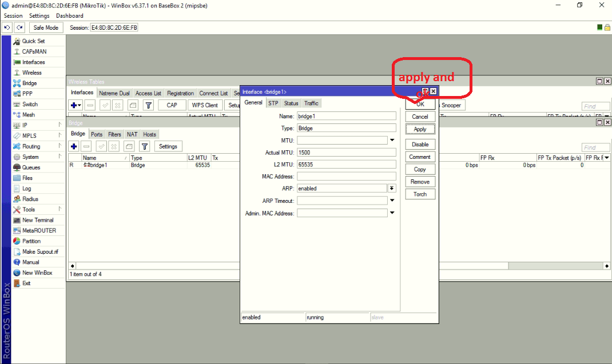Add a new bridge with the plus icon
This screenshot has width=612, height=364.
click(x=74, y=146)
